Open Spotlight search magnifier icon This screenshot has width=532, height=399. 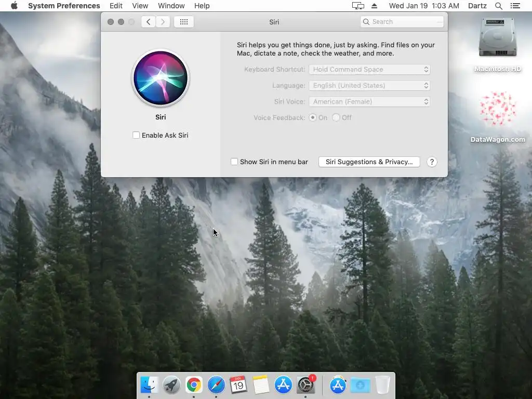(x=498, y=6)
